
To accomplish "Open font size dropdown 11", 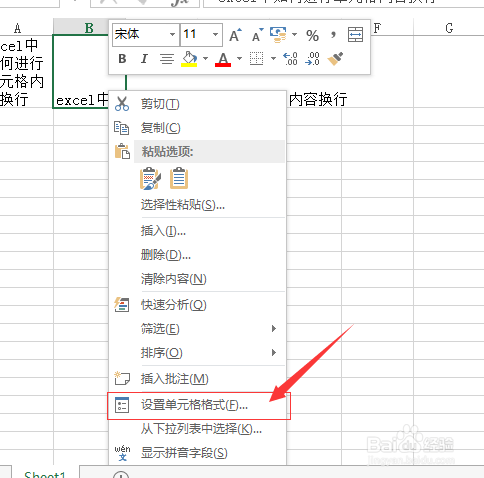I will (215, 35).
